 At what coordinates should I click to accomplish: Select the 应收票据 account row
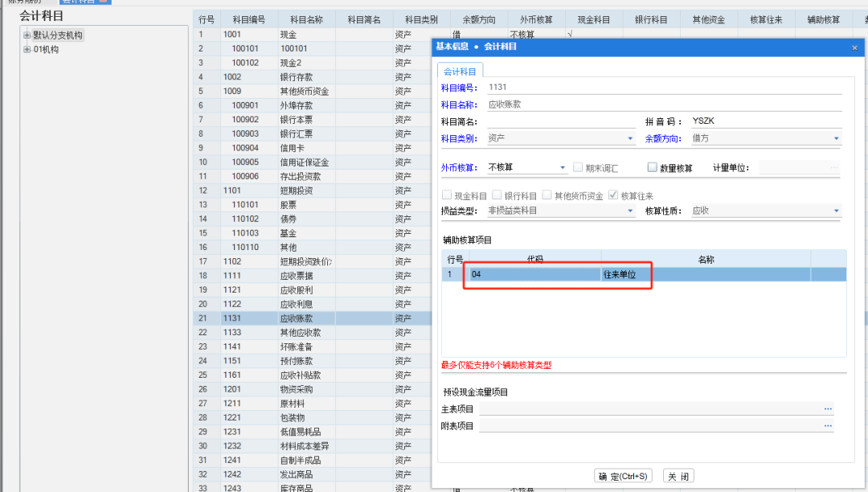click(313, 276)
